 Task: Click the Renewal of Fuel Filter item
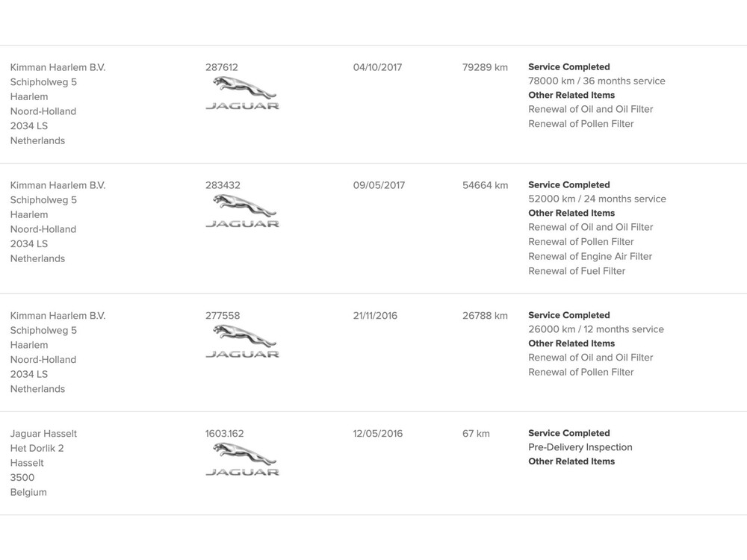pos(577,271)
